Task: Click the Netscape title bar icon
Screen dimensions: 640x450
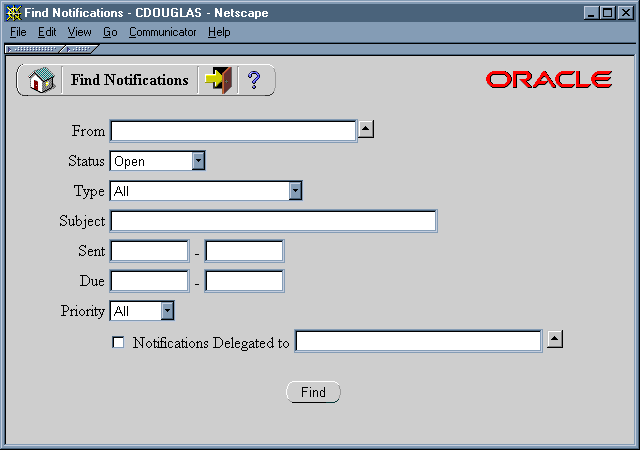Action: (x=13, y=12)
